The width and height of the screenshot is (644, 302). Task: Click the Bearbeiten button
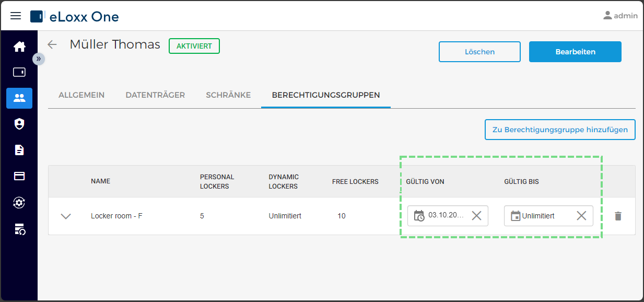pos(575,52)
